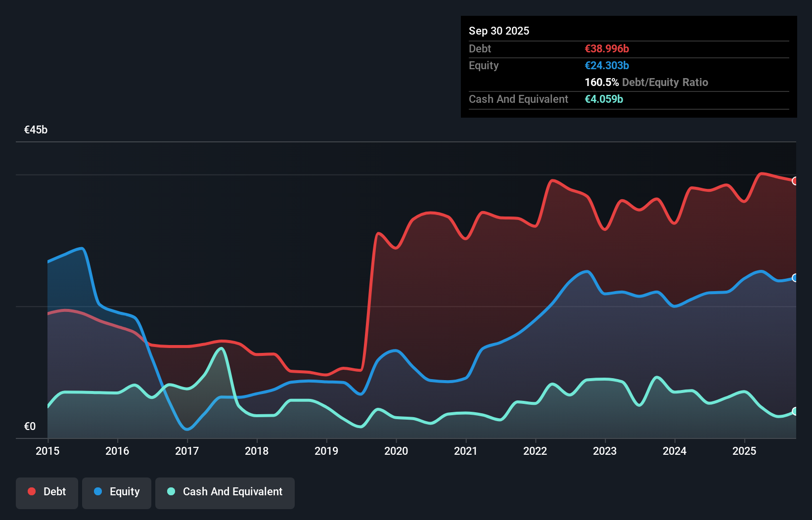This screenshot has width=812, height=520.
Task: Click the 160.5% Debt/Equity Ratio indicator
Action: point(646,83)
